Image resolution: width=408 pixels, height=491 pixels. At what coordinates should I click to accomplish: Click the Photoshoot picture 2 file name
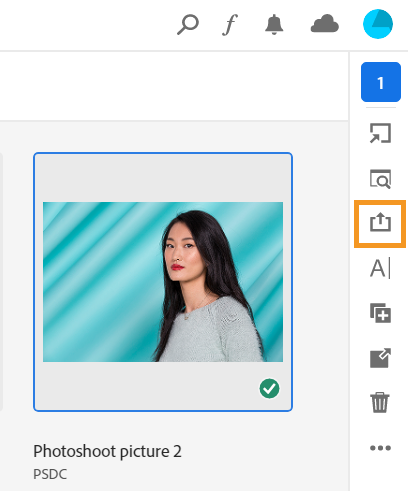click(x=107, y=451)
